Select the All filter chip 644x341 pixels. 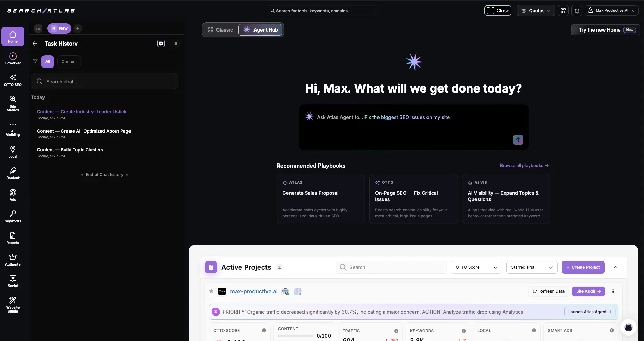48,61
